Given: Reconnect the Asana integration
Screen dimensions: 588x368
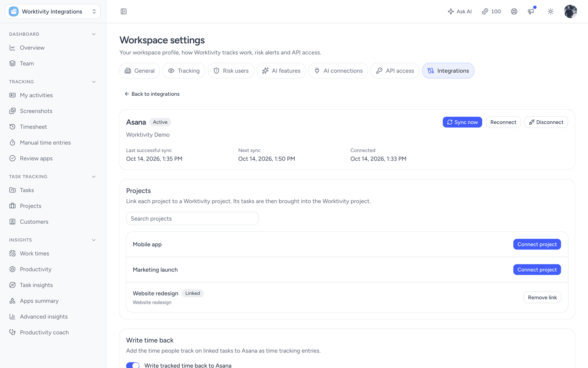Looking at the screenshot, I should pyautogui.click(x=503, y=122).
